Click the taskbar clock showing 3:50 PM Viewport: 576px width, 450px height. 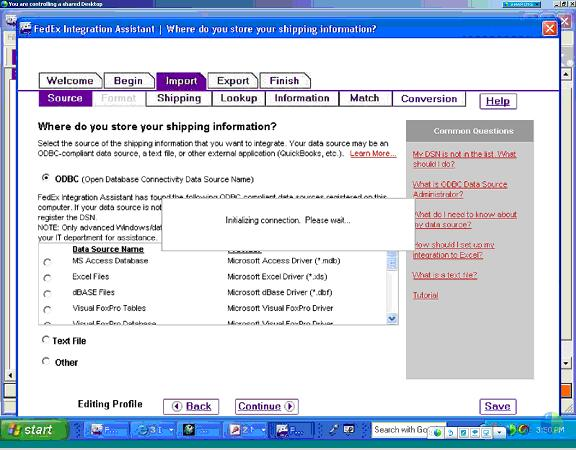[550, 430]
